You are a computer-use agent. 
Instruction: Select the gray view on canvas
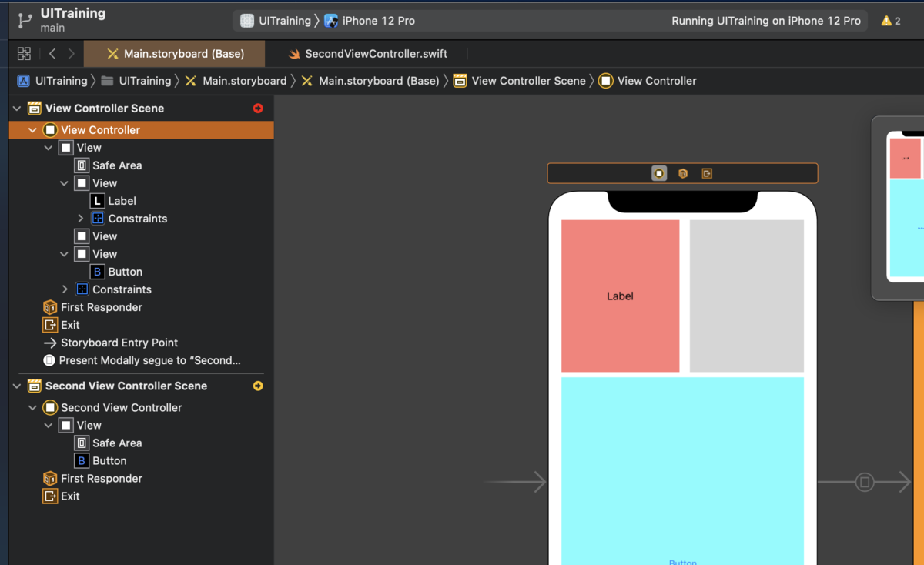[747, 296]
